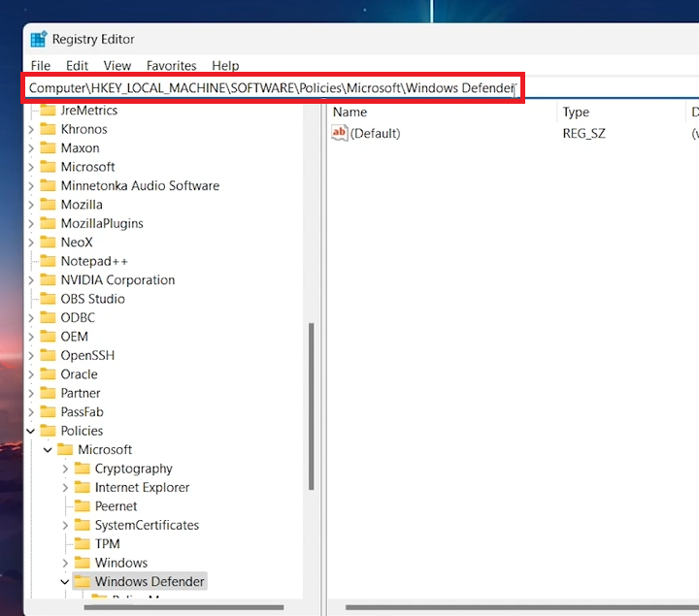The image size is (699, 616).
Task: Collapse the Policies key
Action: (x=31, y=431)
